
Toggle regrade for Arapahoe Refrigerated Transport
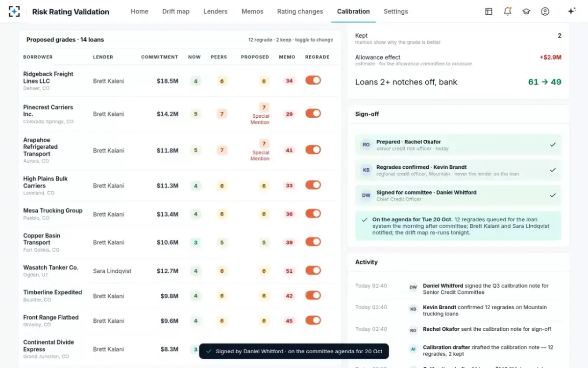pyautogui.click(x=313, y=149)
